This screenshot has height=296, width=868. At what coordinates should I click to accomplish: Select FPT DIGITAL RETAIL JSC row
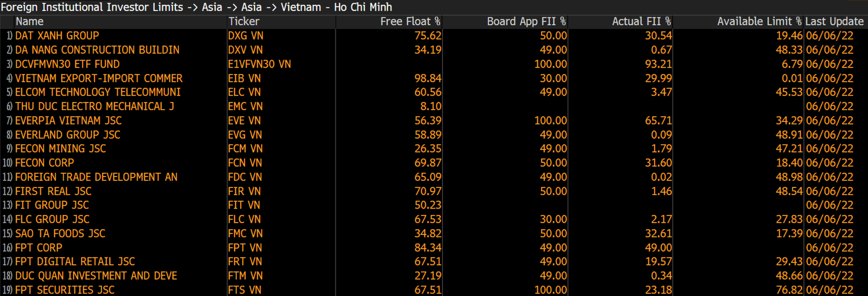(x=434, y=261)
